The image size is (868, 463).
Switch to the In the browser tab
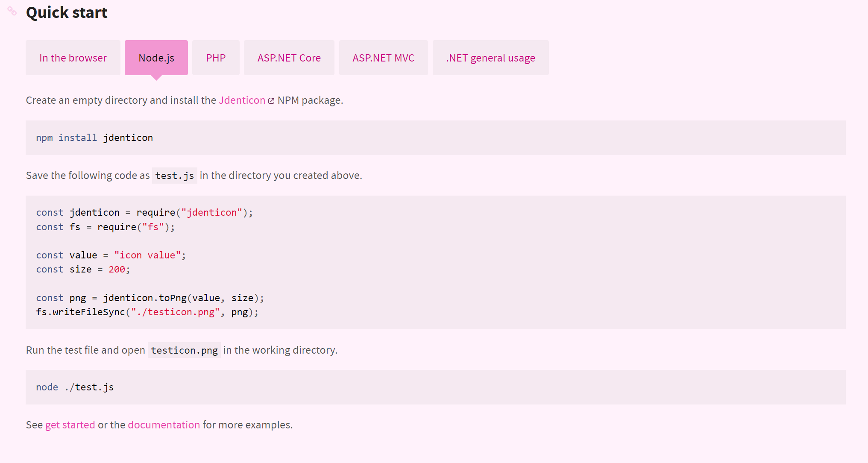coord(73,58)
